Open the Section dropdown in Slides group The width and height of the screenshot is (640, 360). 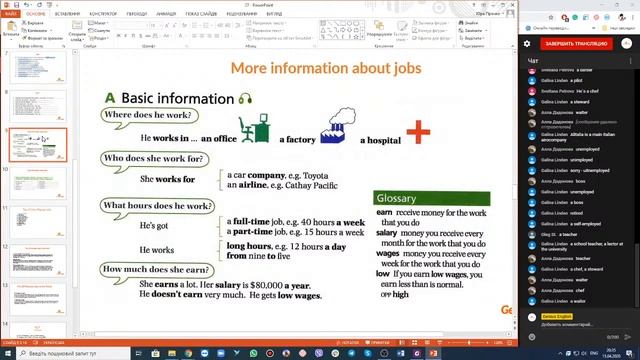coord(98,38)
